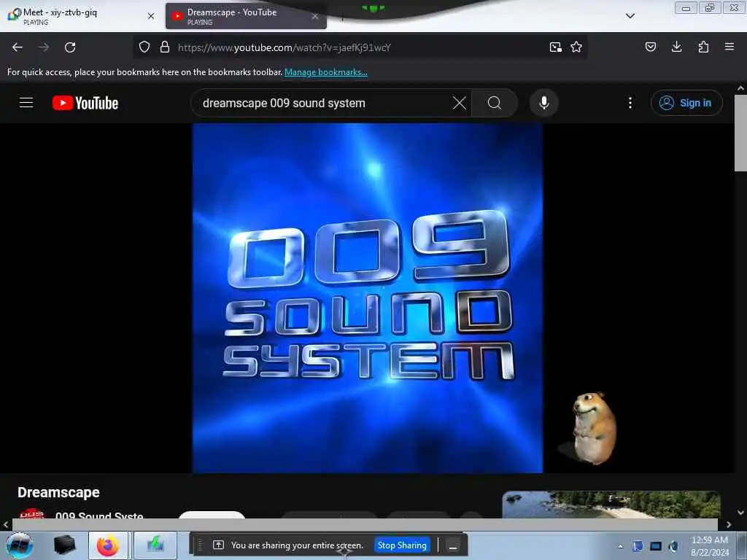This screenshot has width=747, height=560.
Task: Click the Dreamscape video title
Action: [x=58, y=492]
